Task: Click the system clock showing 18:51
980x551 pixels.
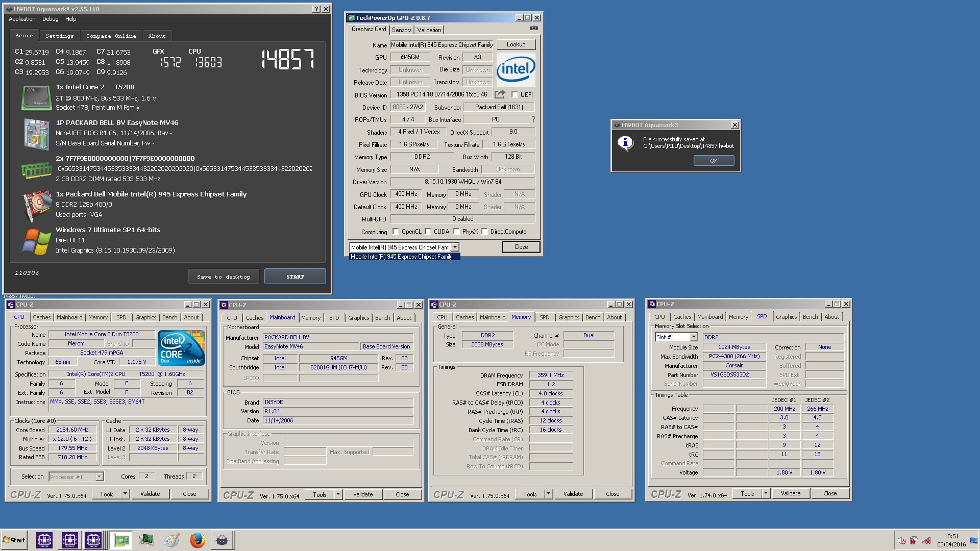Action: tap(951, 536)
